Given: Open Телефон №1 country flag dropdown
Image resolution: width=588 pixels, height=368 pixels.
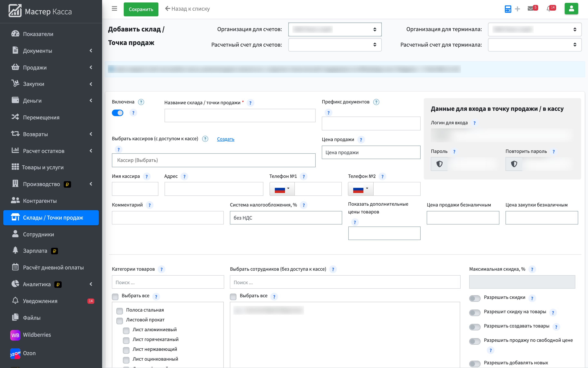Looking at the screenshot, I should click(x=282, y=189).
